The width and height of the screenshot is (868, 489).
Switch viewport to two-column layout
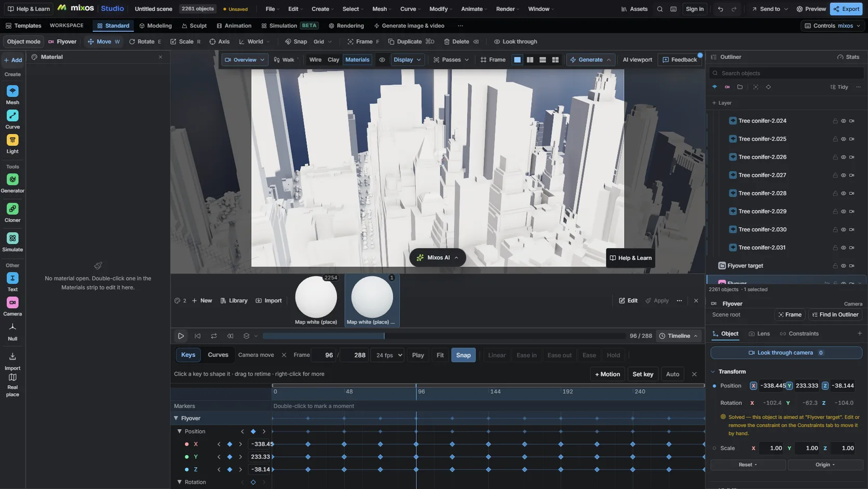click(x=530, y=60)
